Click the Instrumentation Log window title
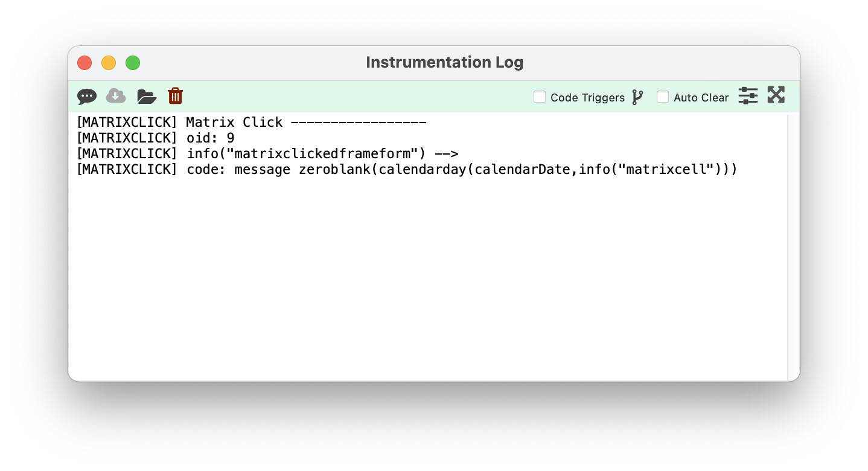868x471 pixels. pos(444,62)
